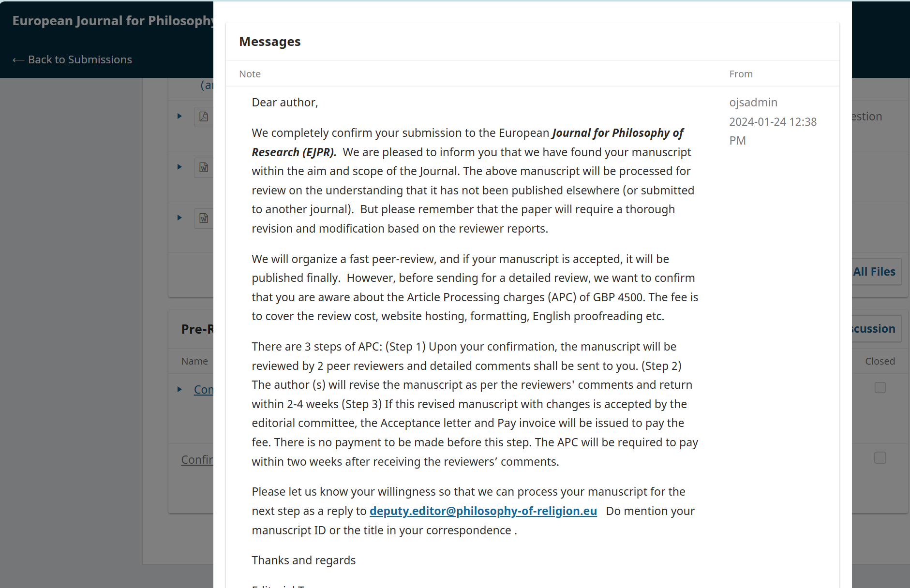
Task: Click the ojsadmin sender name
Action: pos(753,103)
